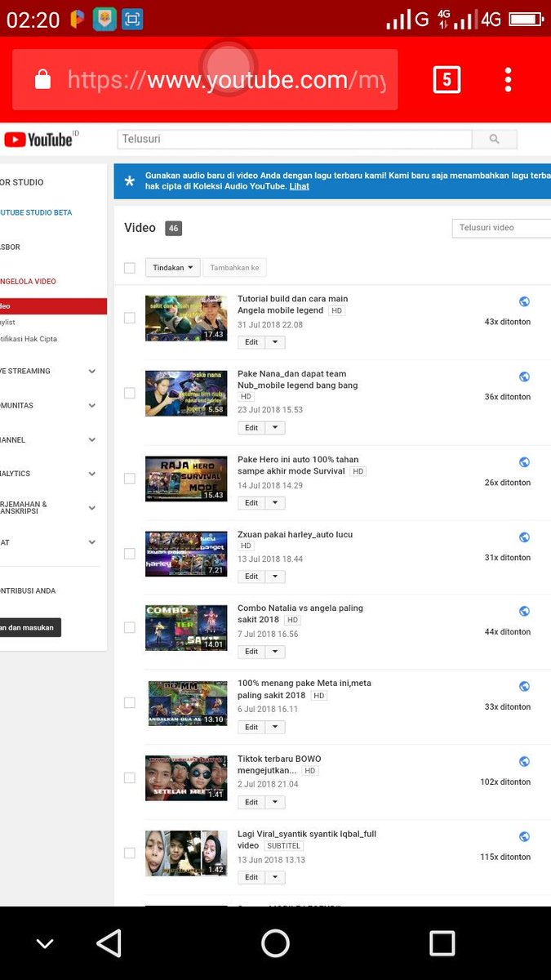
Task: Open the Tindakan actions dropdown
Action: click(x=173, y=268)
